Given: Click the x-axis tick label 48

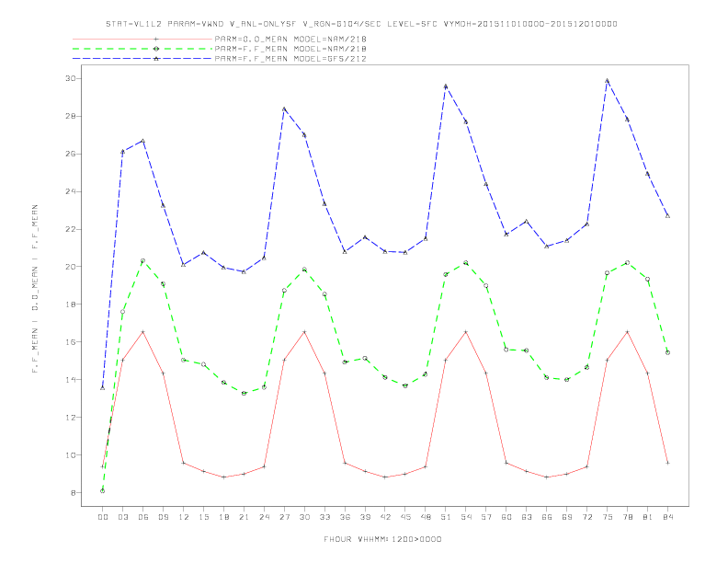Looking at the screenshot, I should pyautogui.click(x=426, y=517).
